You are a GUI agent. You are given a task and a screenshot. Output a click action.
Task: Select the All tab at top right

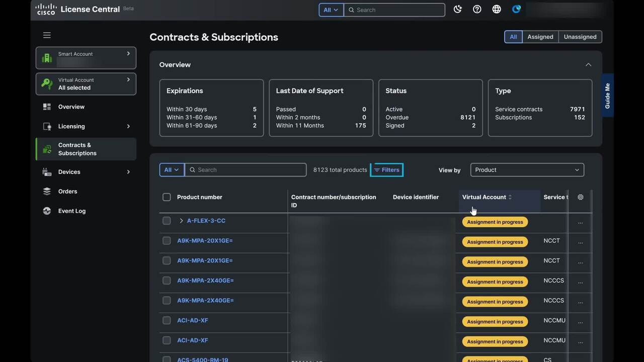pyautogui.click(x=513, y=37)
